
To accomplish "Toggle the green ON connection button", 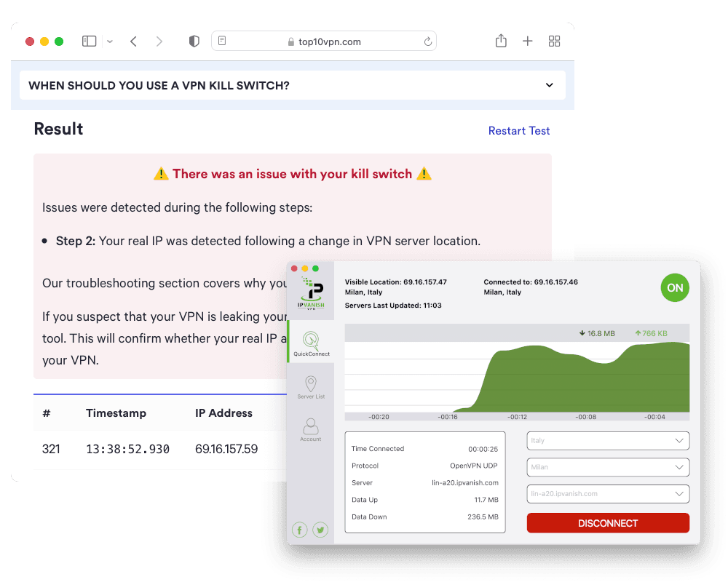I will pos(675,288).
